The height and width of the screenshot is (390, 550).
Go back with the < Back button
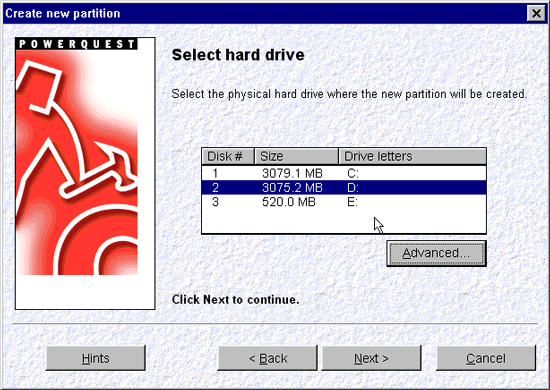(x=268, y=358)
